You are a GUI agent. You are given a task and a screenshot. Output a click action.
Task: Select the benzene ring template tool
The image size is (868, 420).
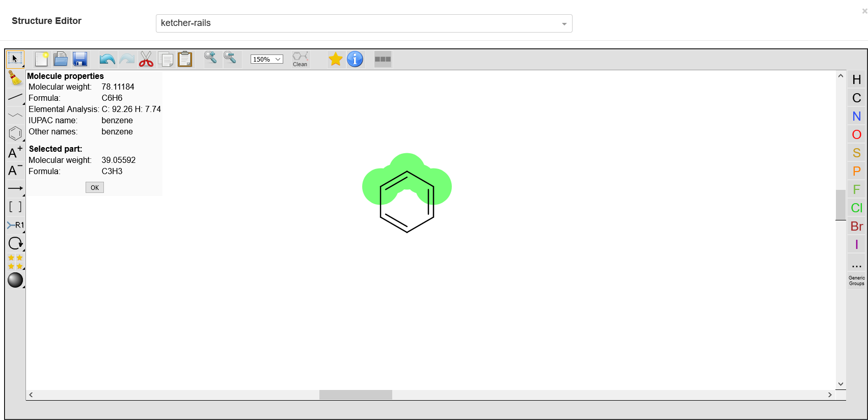point(15,133)
